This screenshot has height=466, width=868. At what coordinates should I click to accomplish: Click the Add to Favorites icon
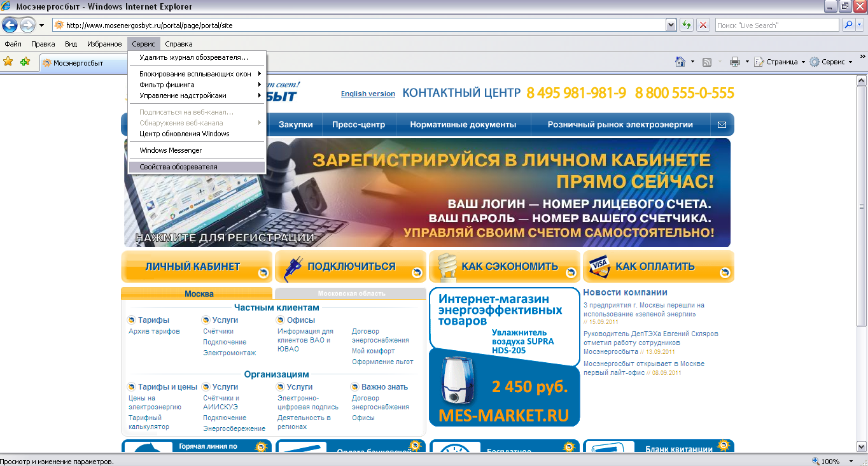pos(25,62)
